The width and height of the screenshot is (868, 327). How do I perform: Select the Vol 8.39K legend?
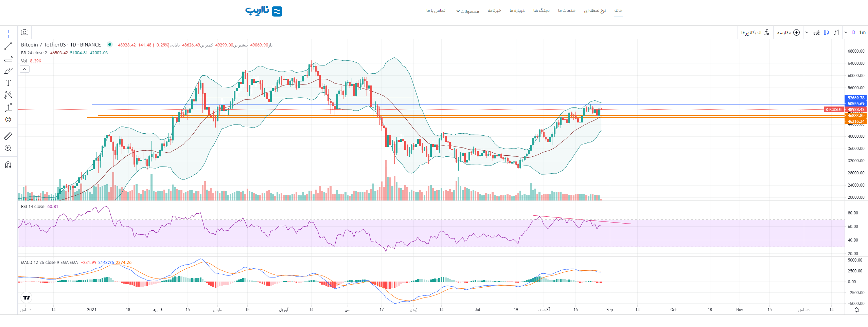pos(31,61)
